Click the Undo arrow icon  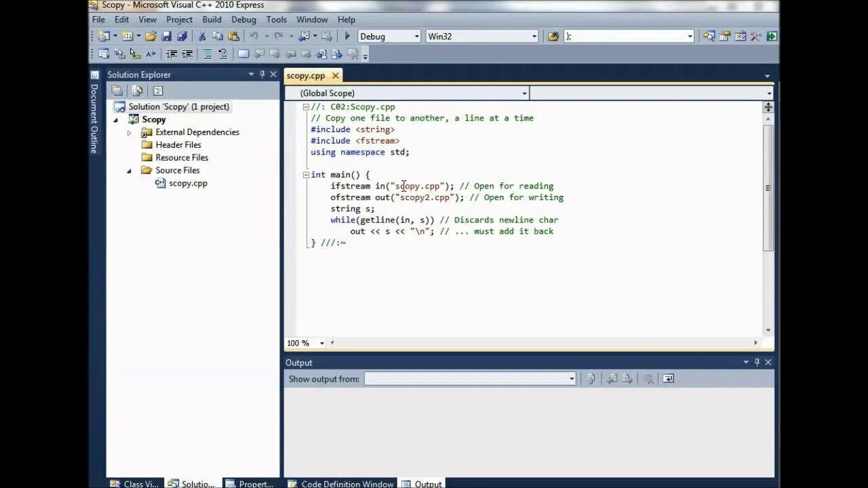point(254,36)
